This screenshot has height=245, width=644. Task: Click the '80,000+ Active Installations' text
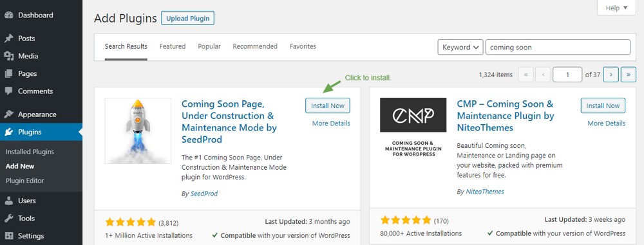click(421, 233)
